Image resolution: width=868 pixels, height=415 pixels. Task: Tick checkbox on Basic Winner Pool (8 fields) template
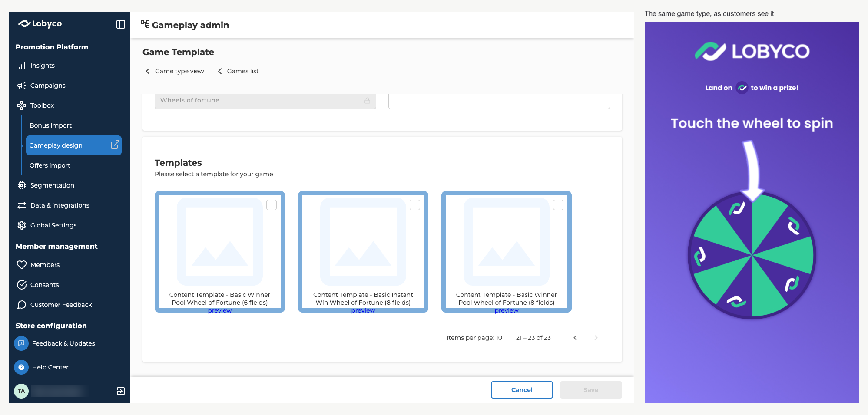click(x=558, y=205)
